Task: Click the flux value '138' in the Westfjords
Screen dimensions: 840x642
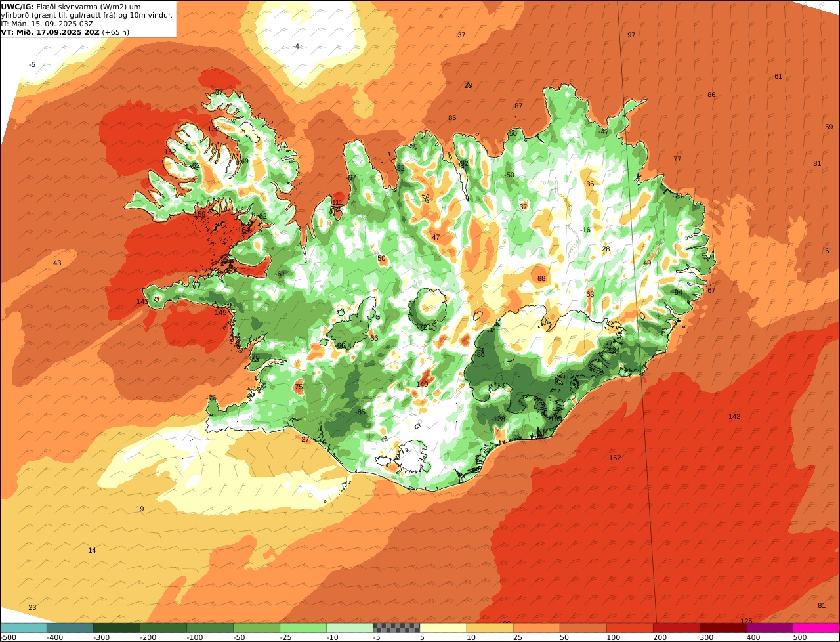Action: pyautogui.click(x=213, y=129)
